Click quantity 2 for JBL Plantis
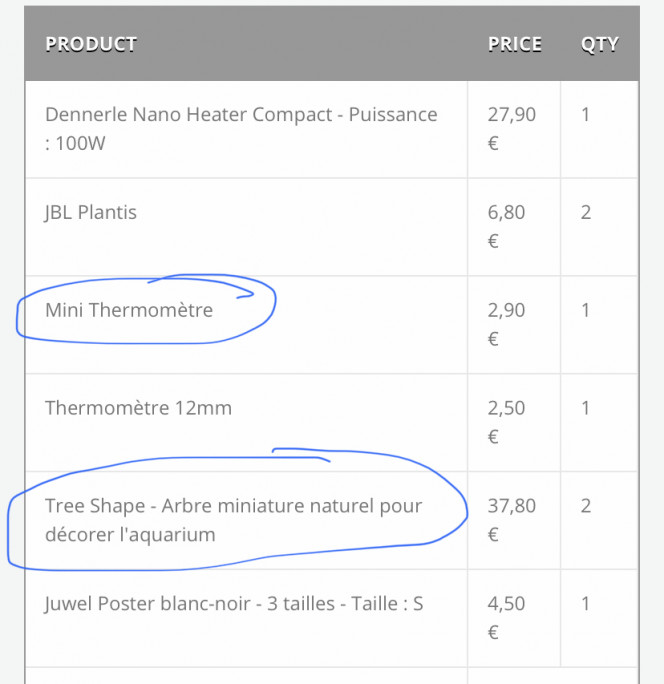Image resolution: width=664 pixels, height=684 pixels. click(x=585, y=212)
